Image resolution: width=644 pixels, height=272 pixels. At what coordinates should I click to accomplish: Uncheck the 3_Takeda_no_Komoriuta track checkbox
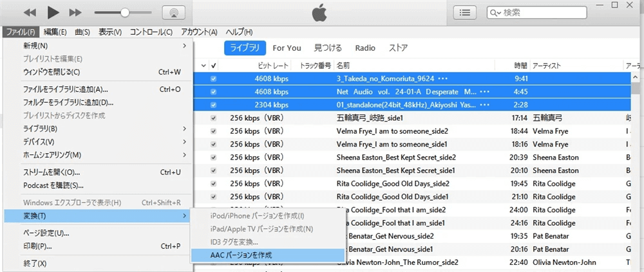click(213, 78)
